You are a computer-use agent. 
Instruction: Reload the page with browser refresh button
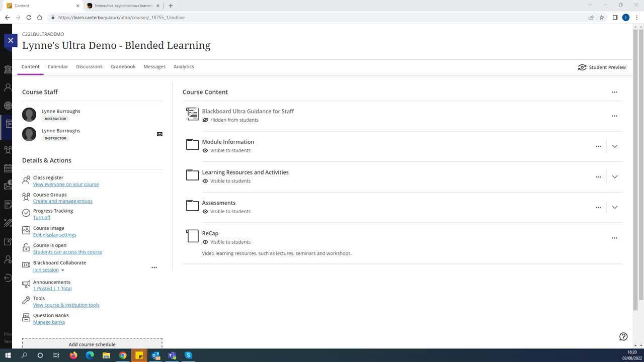29,18
